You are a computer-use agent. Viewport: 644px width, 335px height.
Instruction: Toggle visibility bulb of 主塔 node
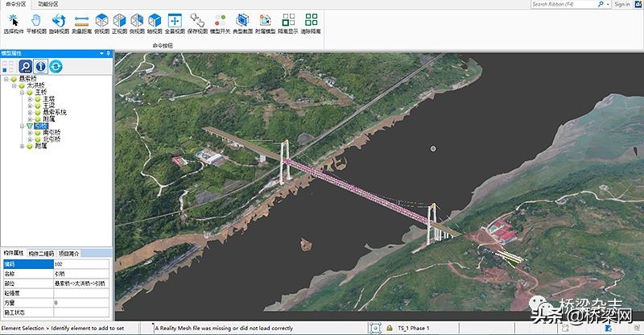(36, 99)
